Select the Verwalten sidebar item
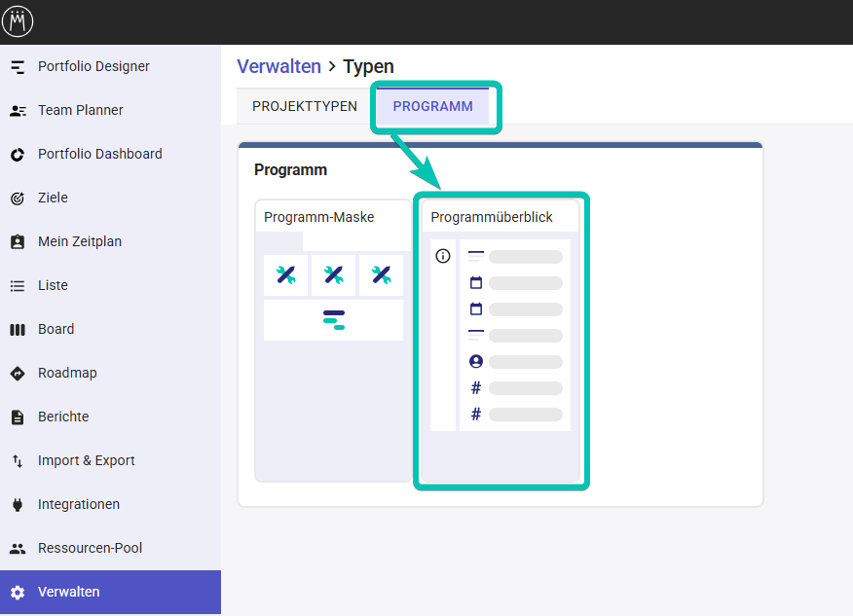The image size is (853, 616). (68, 593)
